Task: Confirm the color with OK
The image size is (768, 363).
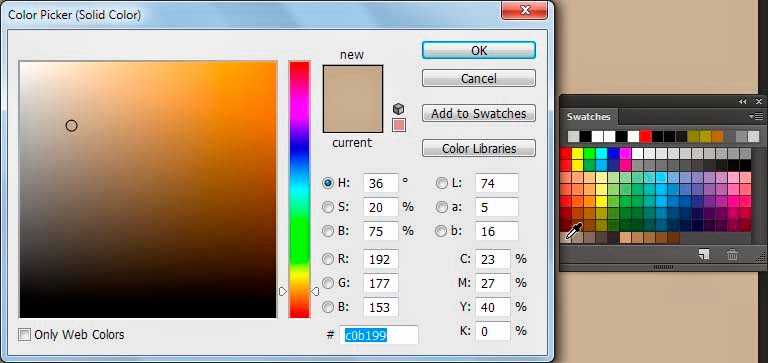Action: point(479,50)
